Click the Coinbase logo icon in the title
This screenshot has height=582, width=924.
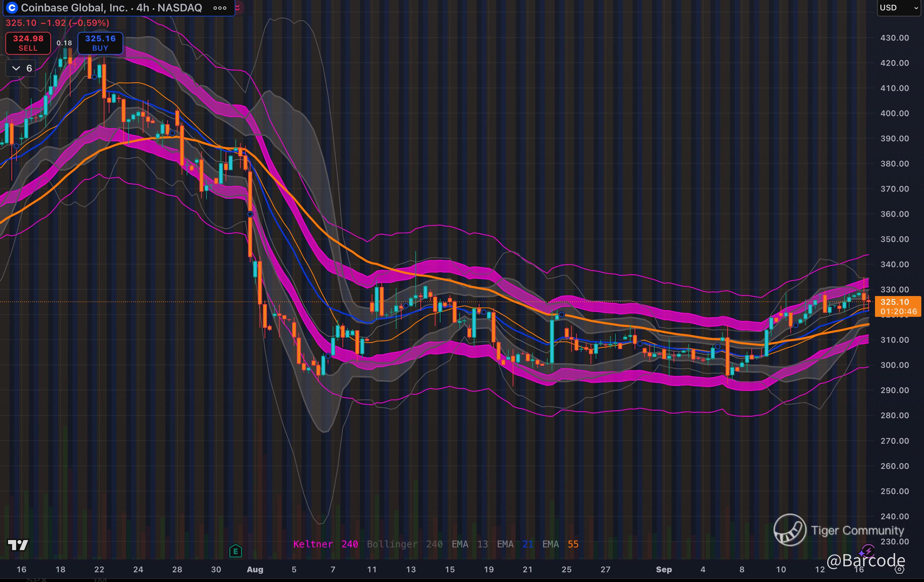tap(12, 8)
